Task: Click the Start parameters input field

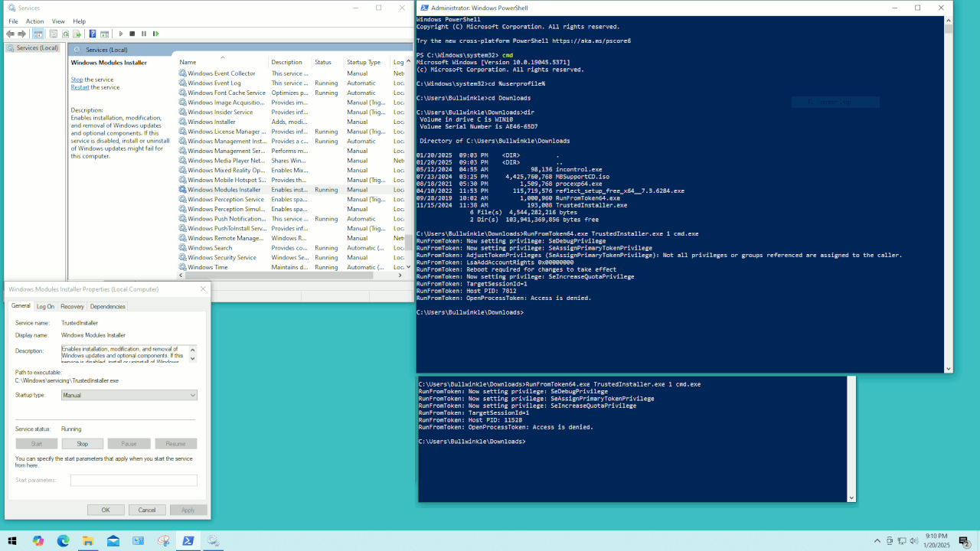Action: (x=134, y=481)
